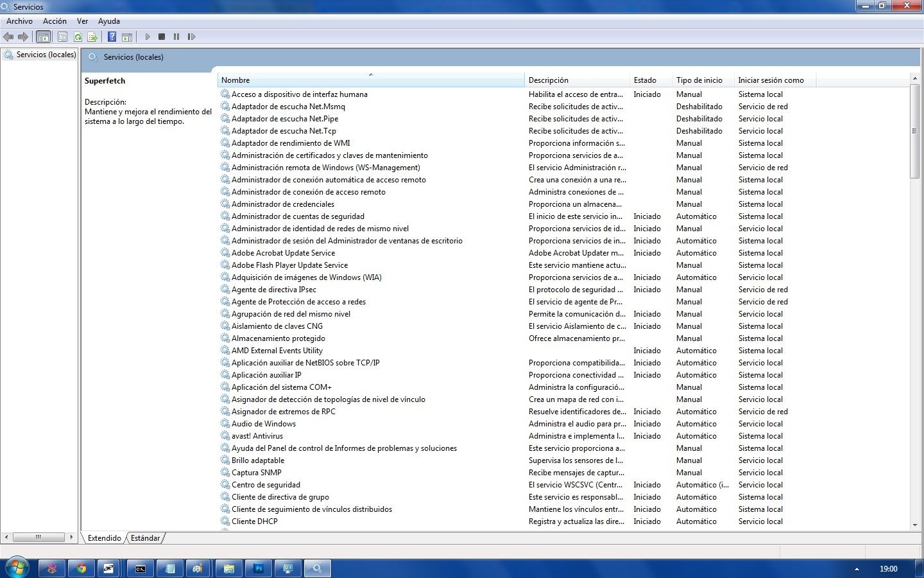Toggle the console tree visibility icon
This screenshot has width=924, height=578.
coord(43,37)
